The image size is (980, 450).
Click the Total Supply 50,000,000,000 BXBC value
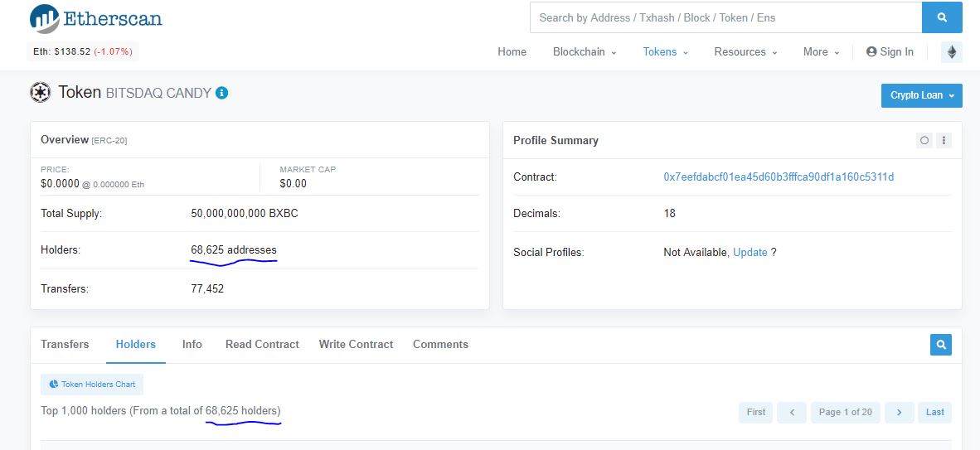pyautogui.click(x=245, y=213)
